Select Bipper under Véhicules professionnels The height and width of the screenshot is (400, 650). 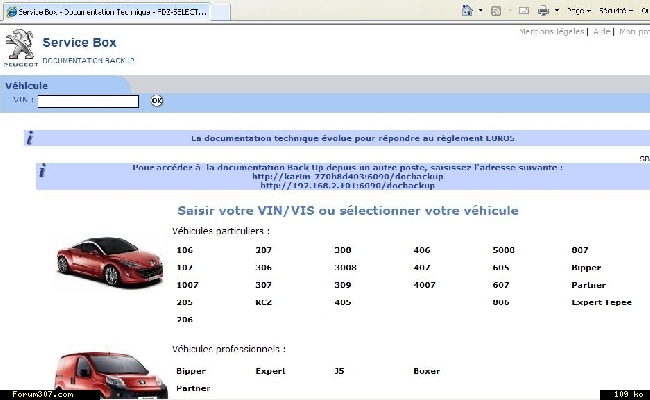point(191,371)
